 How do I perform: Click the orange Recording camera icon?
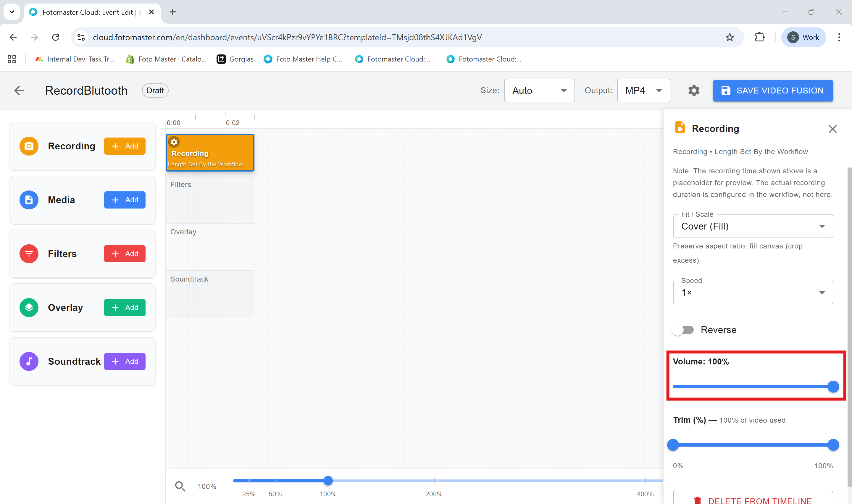click(x=29, y=146)
